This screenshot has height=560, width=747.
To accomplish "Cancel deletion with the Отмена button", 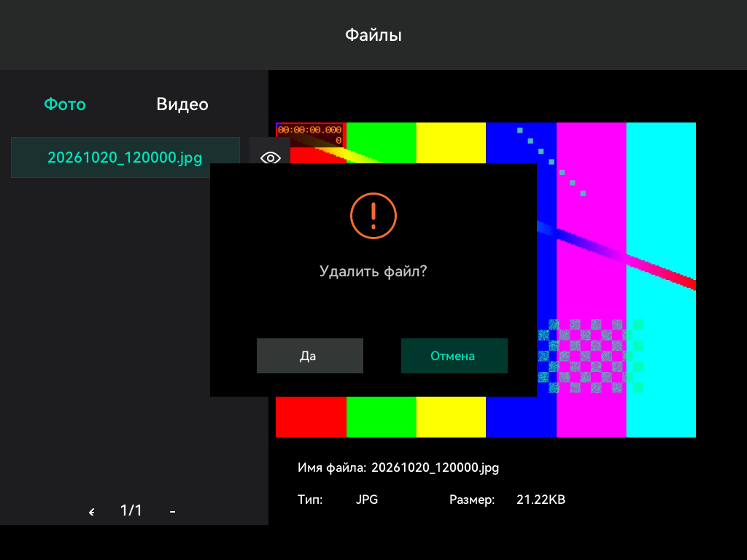I will coord(454,356).
